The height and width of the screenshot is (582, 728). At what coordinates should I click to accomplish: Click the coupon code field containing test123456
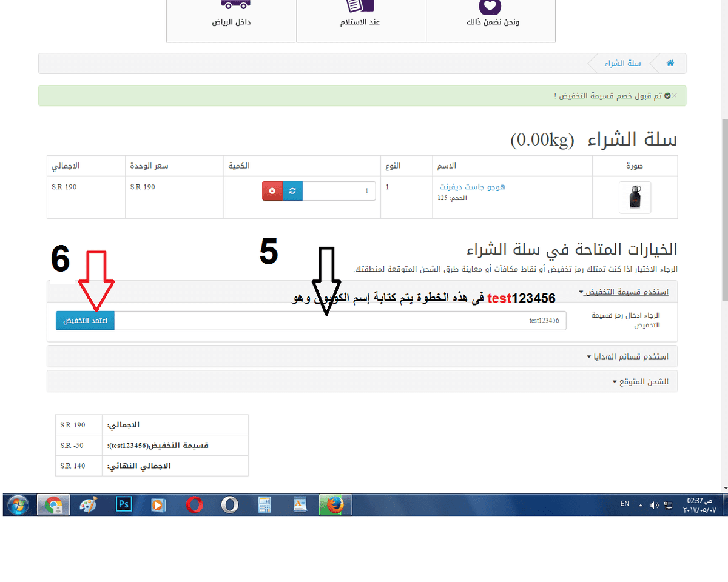(x=340, y=321)
